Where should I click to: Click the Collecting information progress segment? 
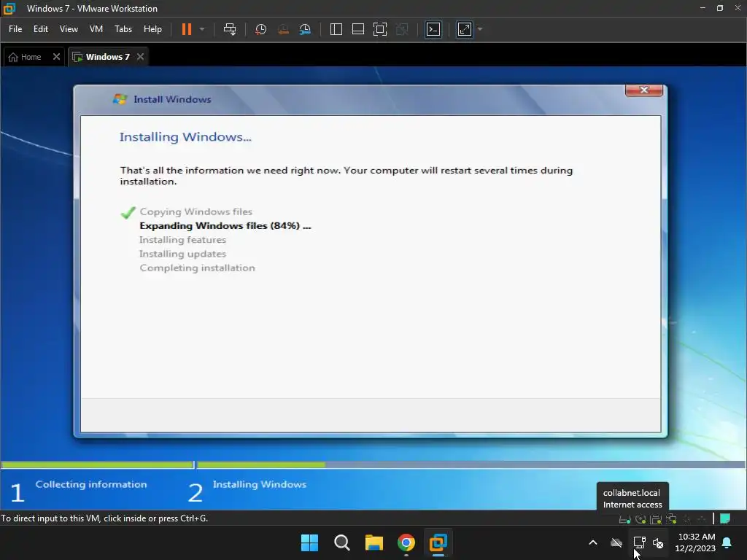[97, 464]
